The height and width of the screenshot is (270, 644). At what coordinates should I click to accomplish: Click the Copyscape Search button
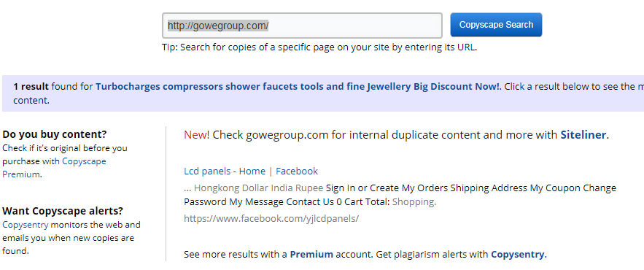pos(496,25)
